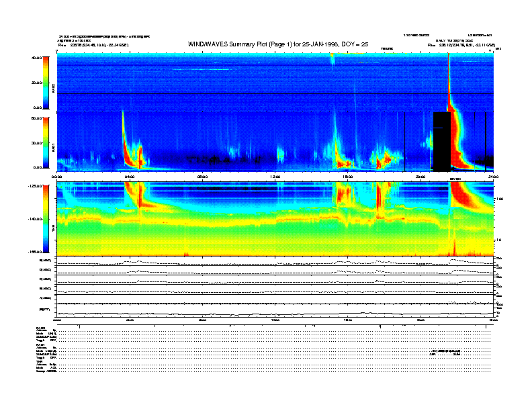Click the 60.00 label on RAD1 color scale

click(37, 118)
